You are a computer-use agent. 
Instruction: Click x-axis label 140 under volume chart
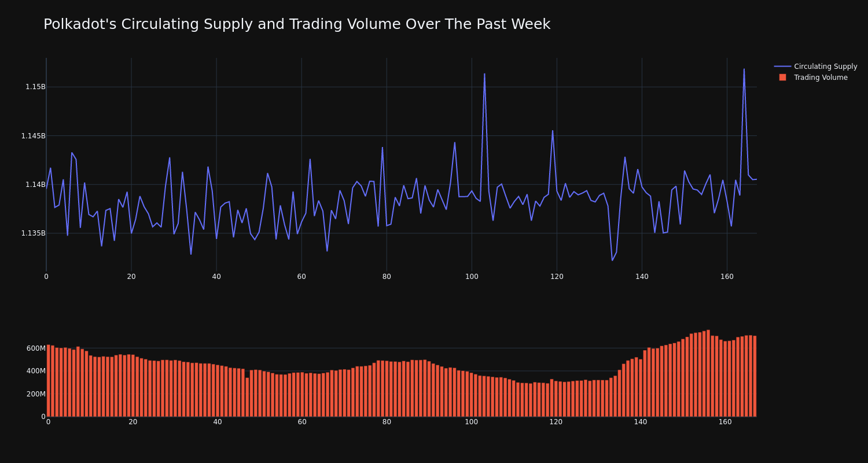[641, 422]
